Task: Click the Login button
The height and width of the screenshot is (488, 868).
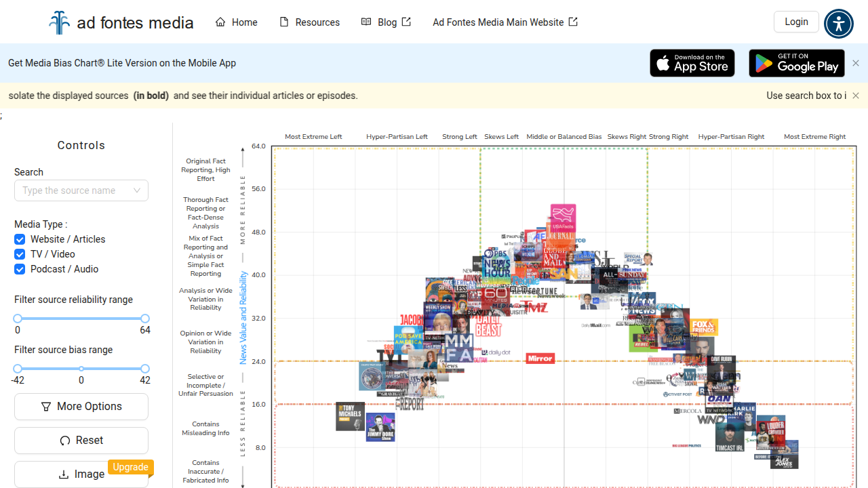Action: (x=796, y=22)
